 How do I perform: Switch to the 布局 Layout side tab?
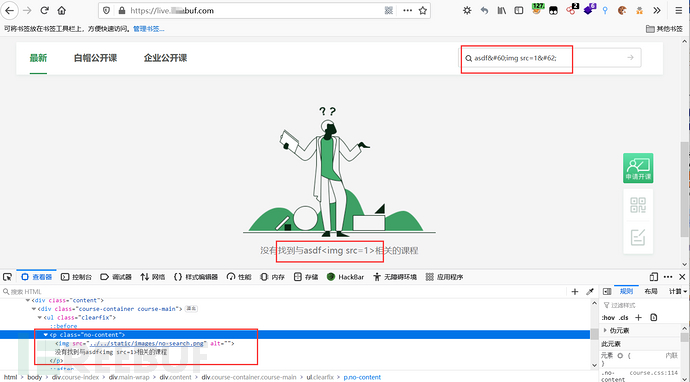pyautogui.click(x=651, y=291)
